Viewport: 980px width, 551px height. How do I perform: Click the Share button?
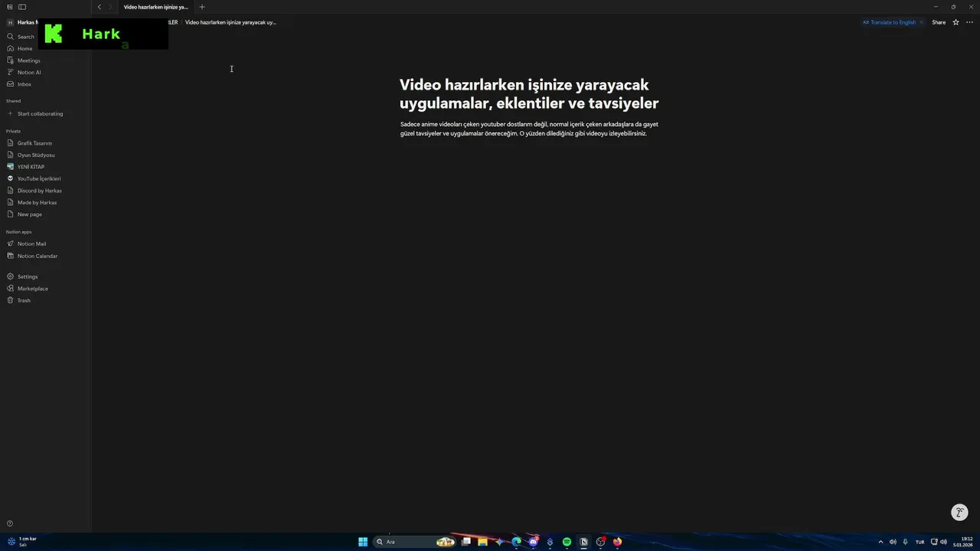(x=939, y=22)
